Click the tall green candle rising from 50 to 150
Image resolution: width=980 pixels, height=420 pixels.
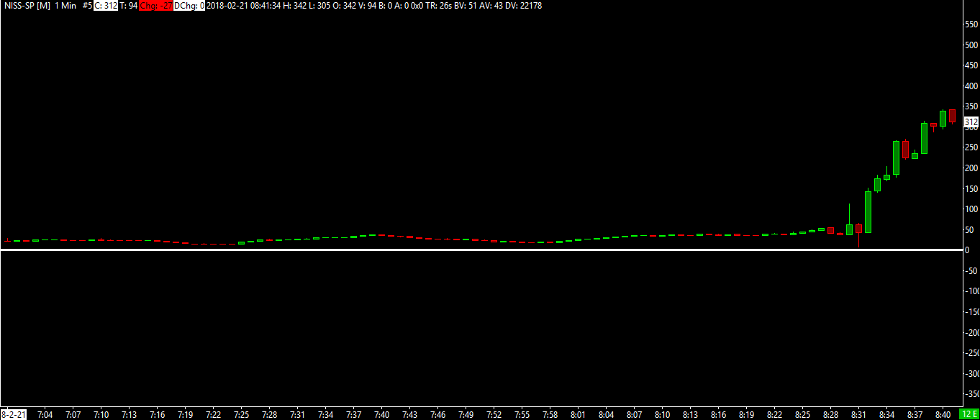click(868, 211)
